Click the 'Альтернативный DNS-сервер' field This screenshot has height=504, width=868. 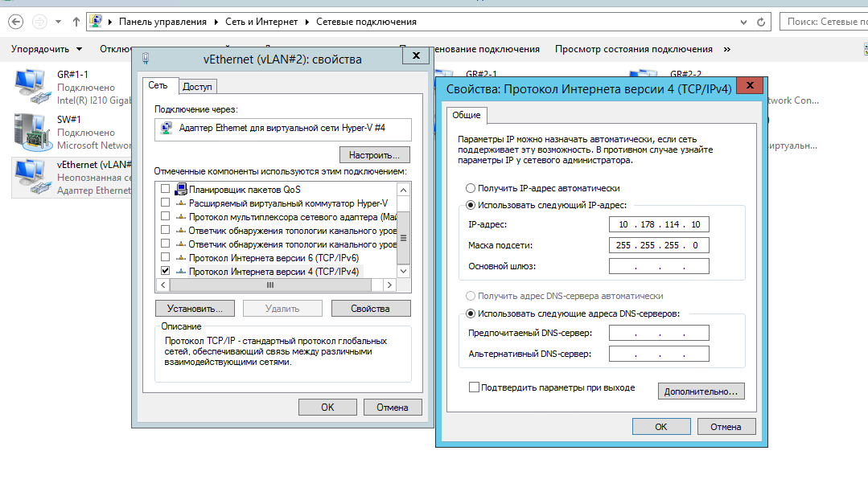pyautogui.click(x=659, y=354)
